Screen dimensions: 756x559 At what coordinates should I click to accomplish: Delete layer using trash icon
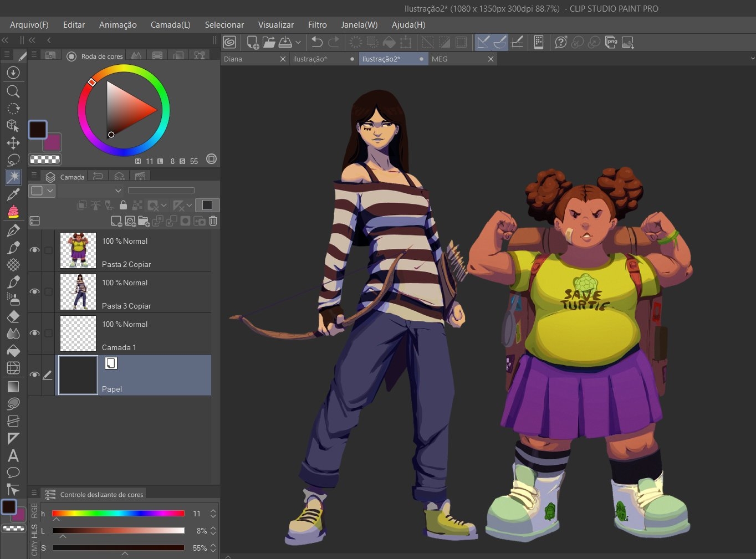(x=213, y=221)
